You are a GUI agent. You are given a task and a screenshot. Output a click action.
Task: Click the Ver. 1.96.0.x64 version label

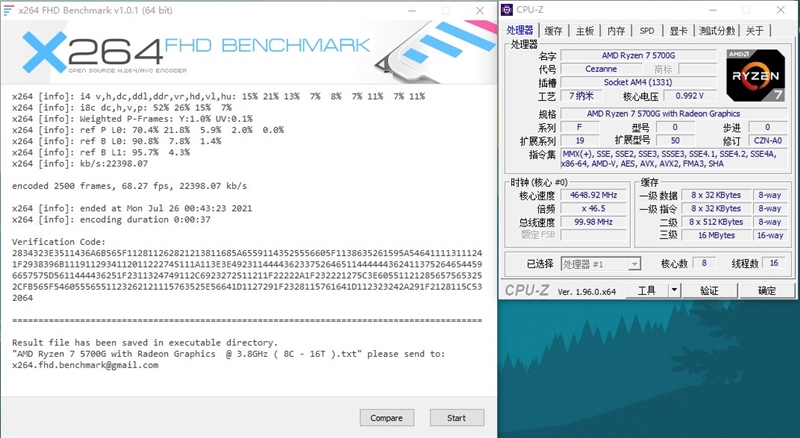coord(587,291)
